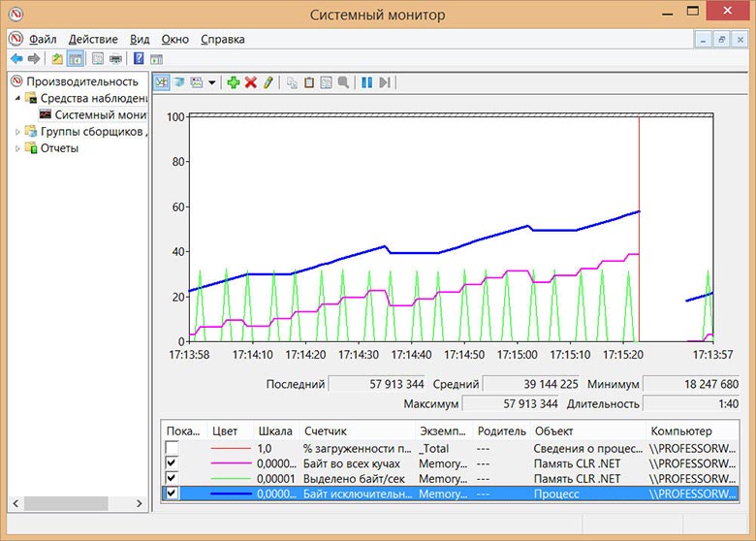Open the Файл menu

click(43, 39)
